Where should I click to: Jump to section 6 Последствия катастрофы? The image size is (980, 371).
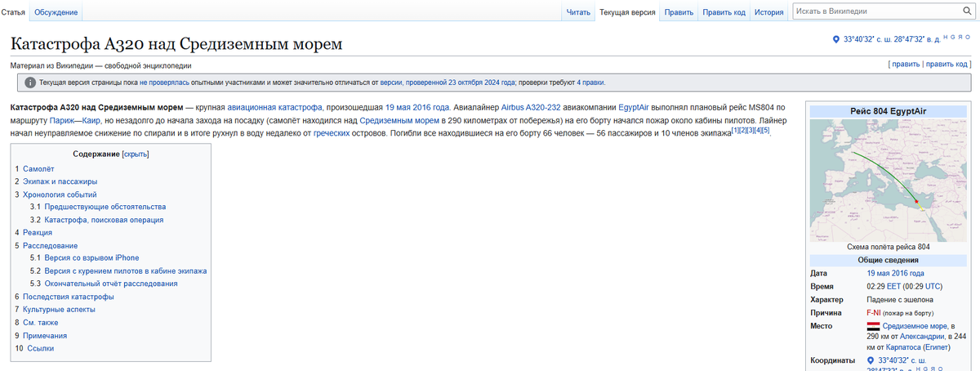pyautogui.click(x=65, y=297)
